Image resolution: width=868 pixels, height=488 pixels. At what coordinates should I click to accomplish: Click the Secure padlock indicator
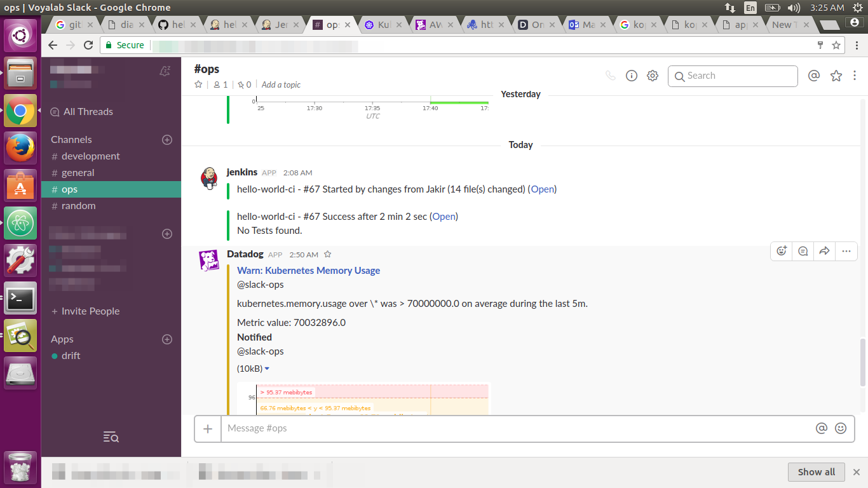(x=125, y=45)
